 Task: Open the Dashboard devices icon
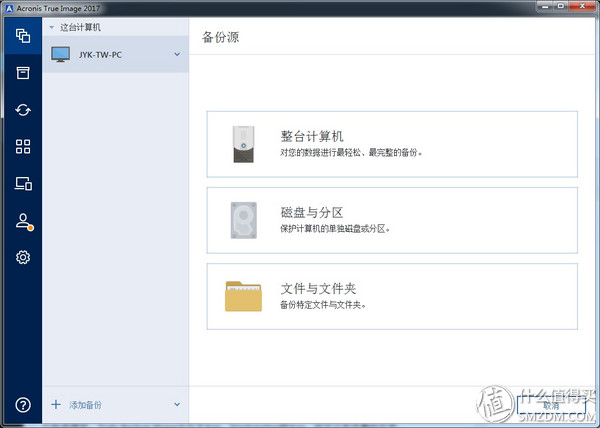pyautogui.click(x=23, y=184)
